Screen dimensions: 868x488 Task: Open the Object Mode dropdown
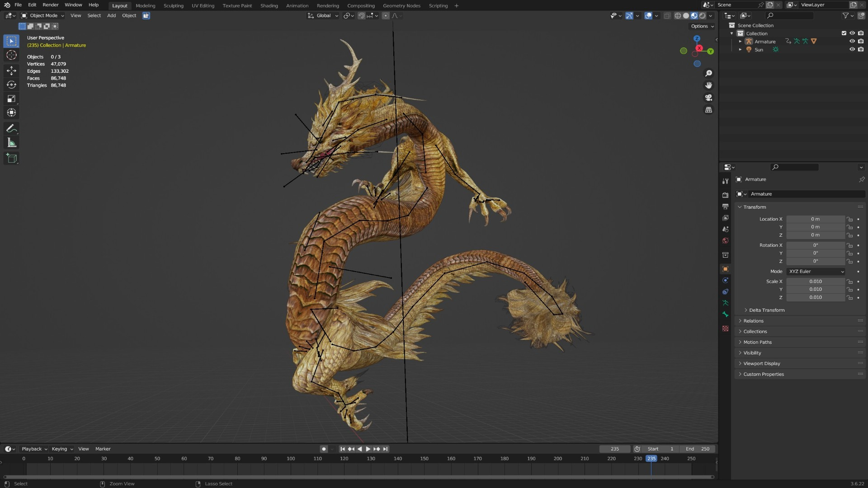point(43,15)
